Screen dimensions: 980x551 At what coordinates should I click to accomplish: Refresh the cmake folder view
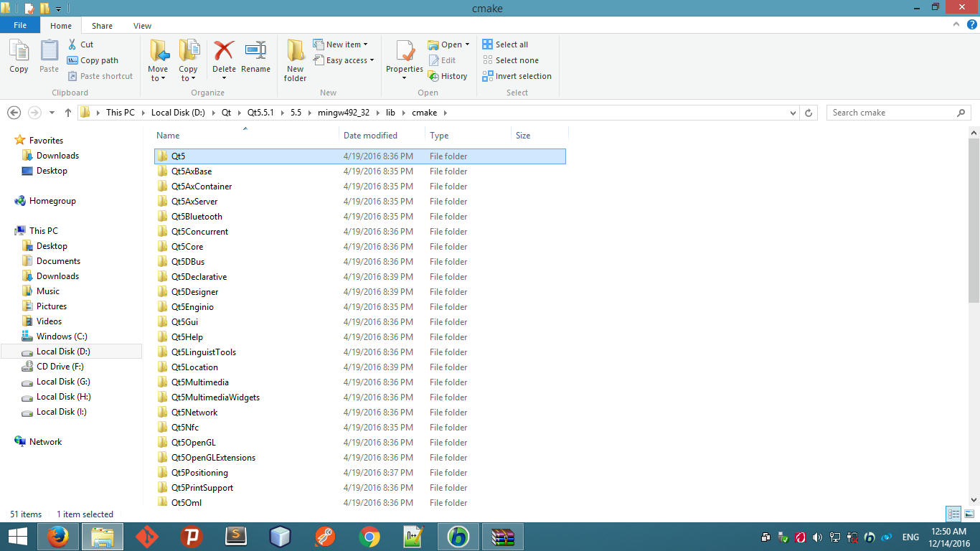click(809, 113)
